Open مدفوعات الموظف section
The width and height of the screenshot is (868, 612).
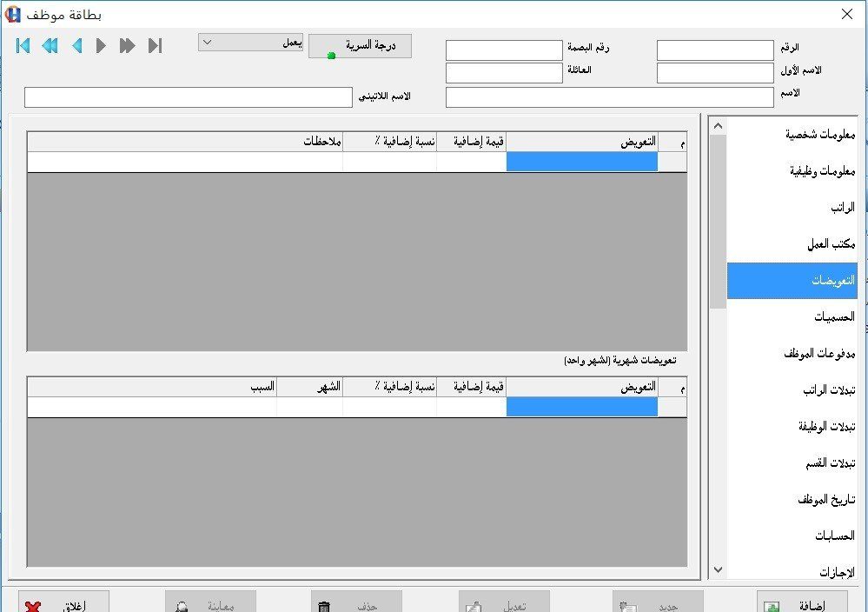click(792, 353)
